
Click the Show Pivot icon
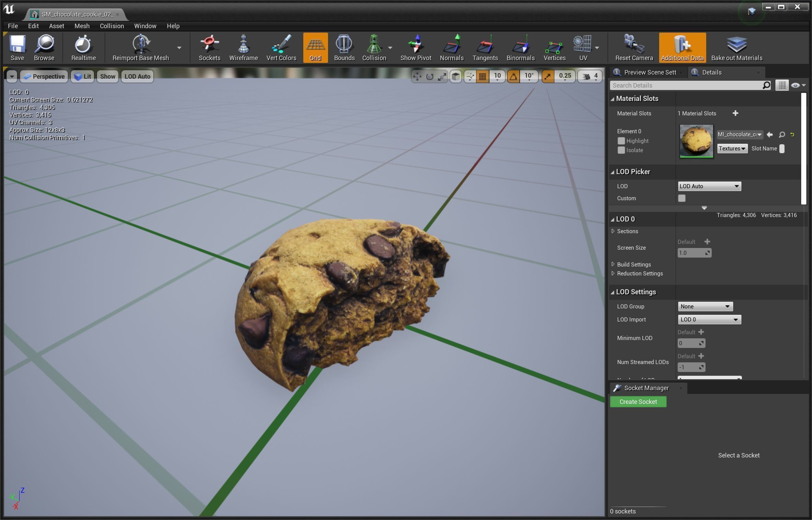click(416, 47)
